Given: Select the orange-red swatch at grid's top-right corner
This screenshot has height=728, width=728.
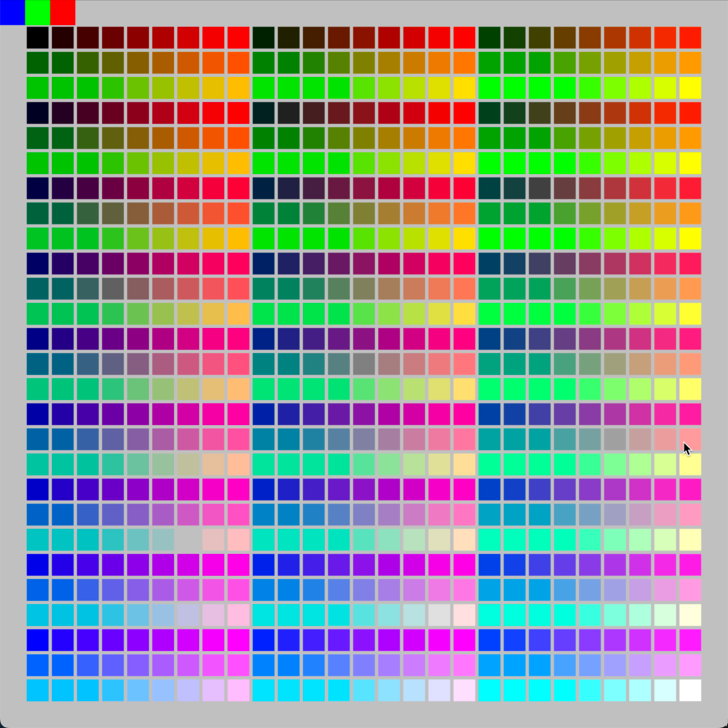Looking at the screenshot, I should point(690,38).
